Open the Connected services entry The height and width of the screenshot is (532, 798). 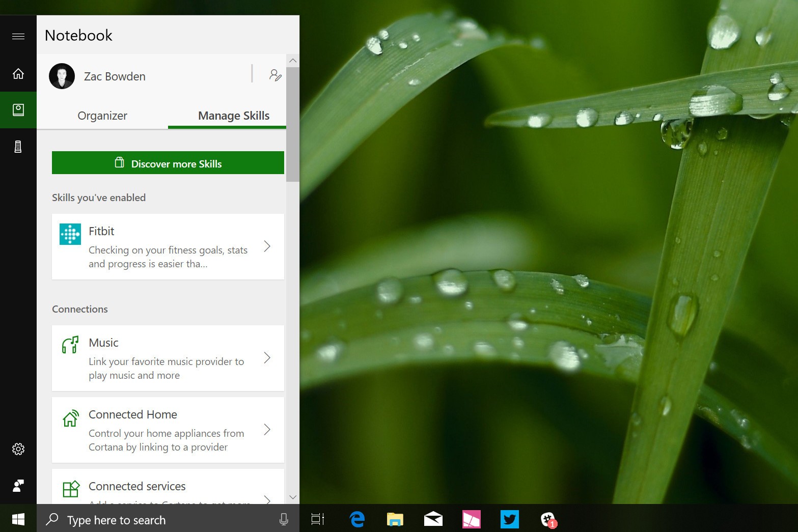pos(168,487)
